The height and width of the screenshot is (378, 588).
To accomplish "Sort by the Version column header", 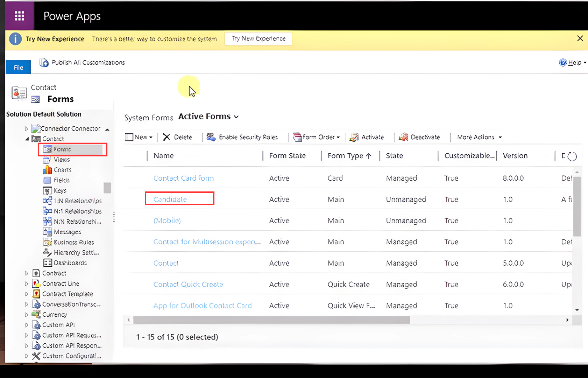I will (x=515, y=156).
